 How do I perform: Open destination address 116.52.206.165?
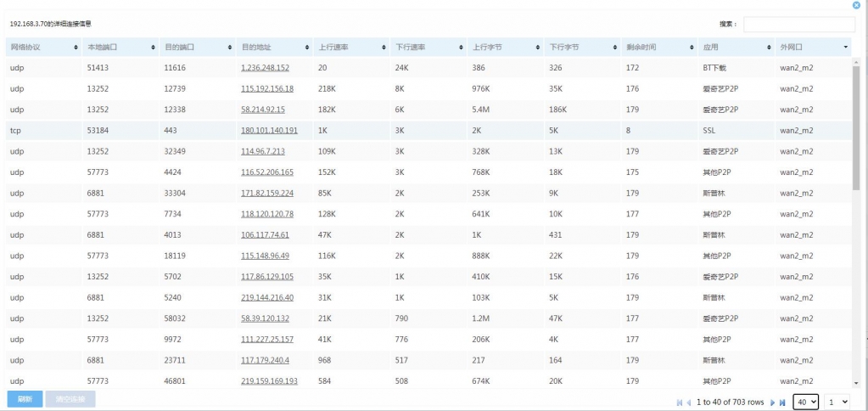tap(267, 172)
